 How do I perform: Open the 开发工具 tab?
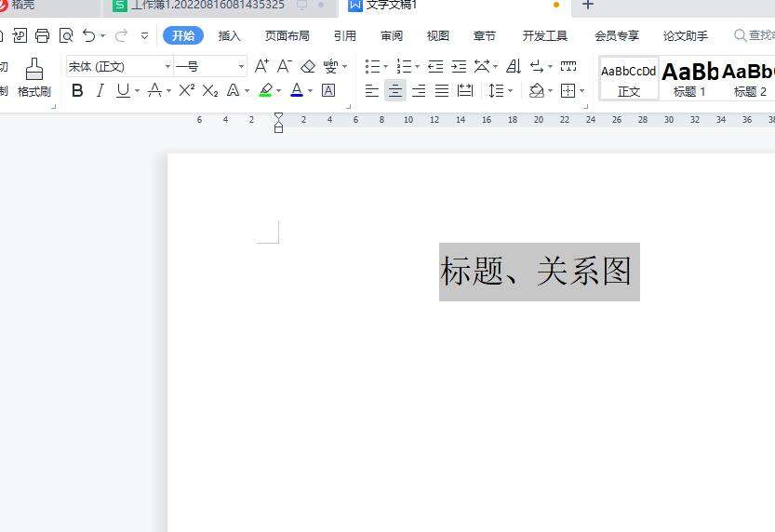[545, 36]
